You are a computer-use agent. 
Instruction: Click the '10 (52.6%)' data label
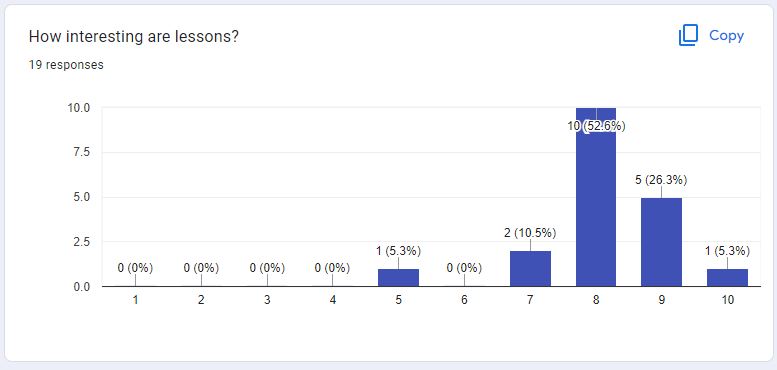tap(596, 126)
